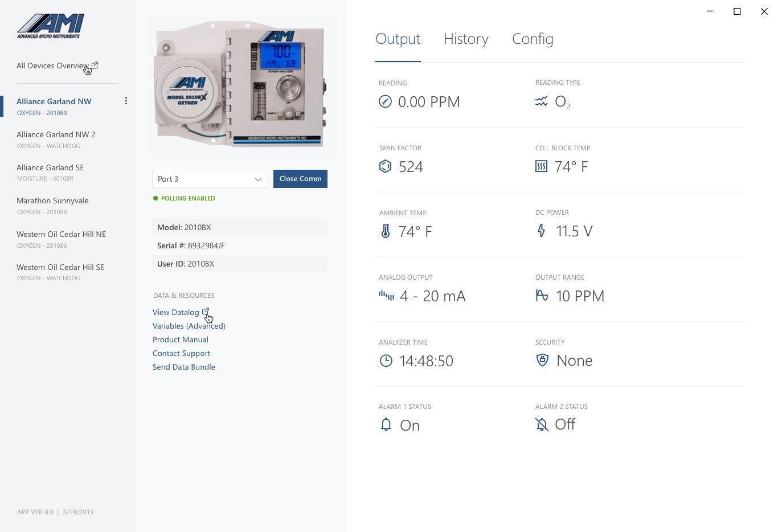Switch to the History tab

466,39
